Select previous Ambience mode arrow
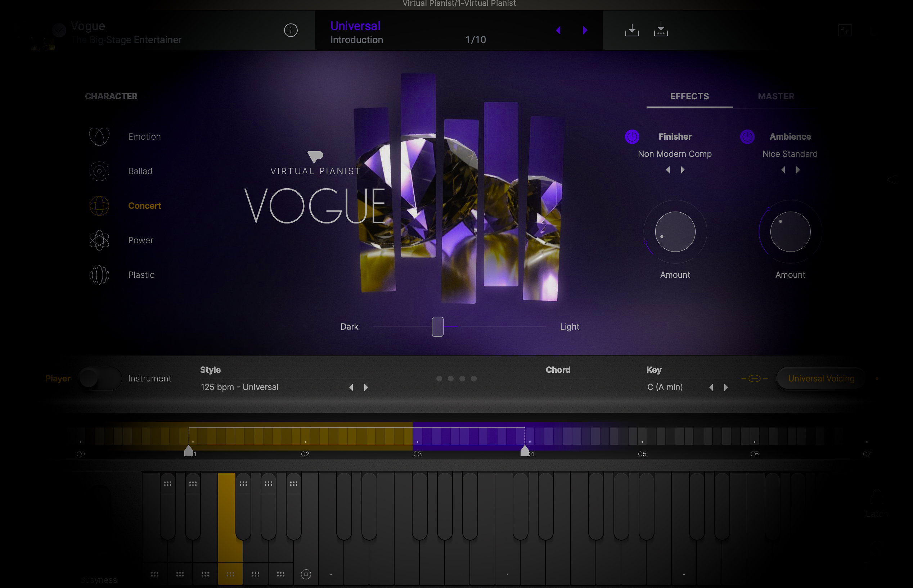This screenshot has width=913, height=588. click(x=783, y=170)
